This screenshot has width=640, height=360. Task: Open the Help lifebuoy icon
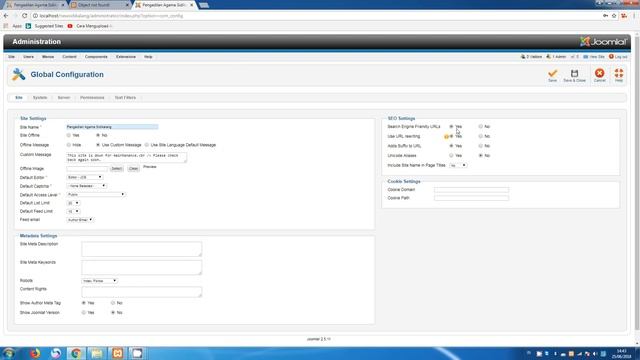(619, 73)
